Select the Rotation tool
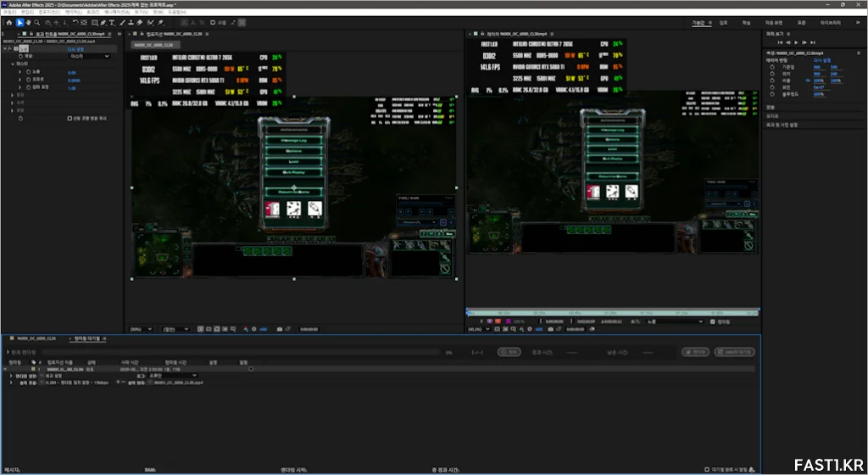The image size is (868, 475). [x=75, y=23]
